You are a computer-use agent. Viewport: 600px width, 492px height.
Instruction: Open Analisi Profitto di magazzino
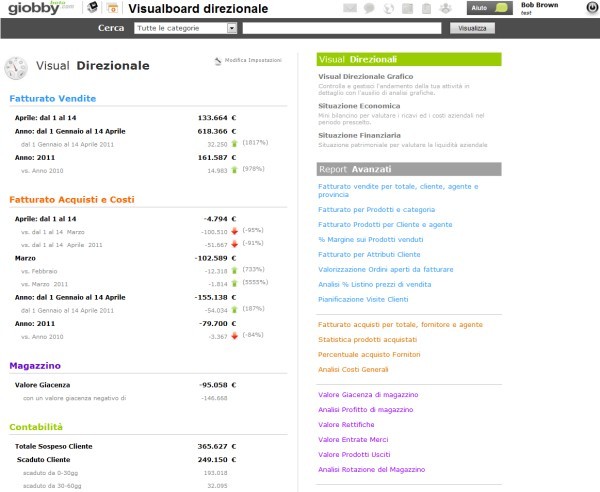click(x=365, y=409)
